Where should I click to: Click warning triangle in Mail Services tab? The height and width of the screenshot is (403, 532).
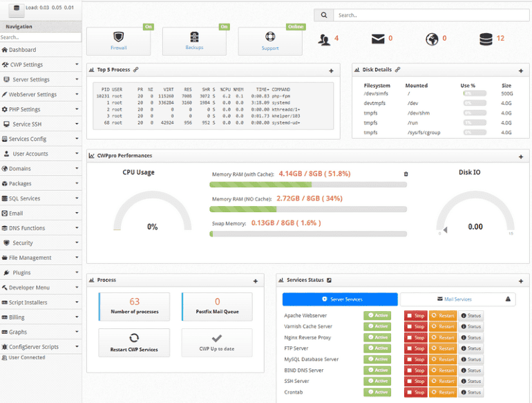click(x=508, y=299)
